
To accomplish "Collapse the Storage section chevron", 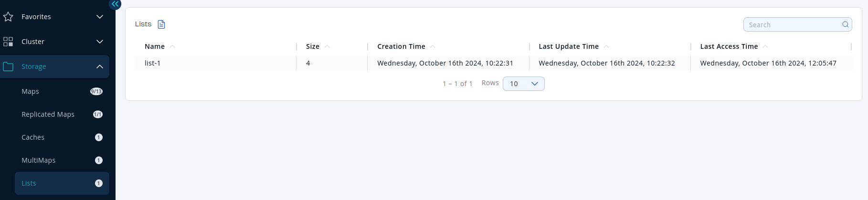I will (100, 67).
